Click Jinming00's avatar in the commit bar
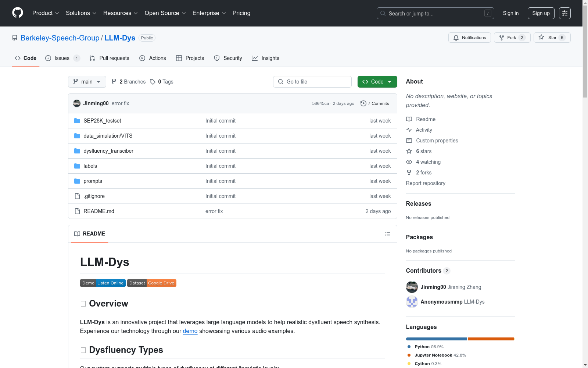Image resolution: width=588 pixels, height=368 pixels. [x=77, y=103]
